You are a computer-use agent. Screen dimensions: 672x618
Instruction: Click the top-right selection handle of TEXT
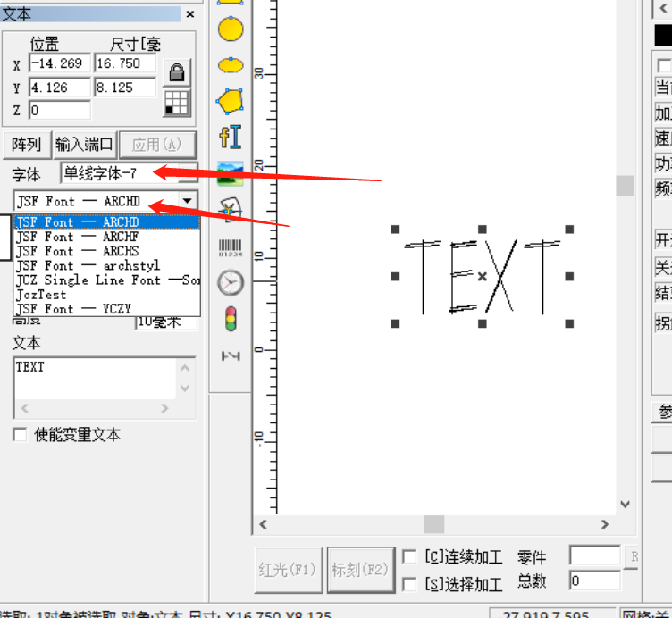[569, 230]
